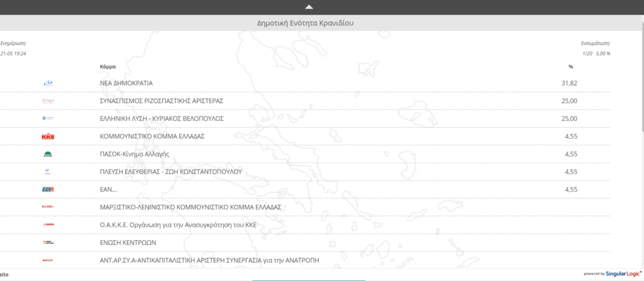Click the Κόμμα column header
This screenshot has width=644, height=281.
coord(108,66)
